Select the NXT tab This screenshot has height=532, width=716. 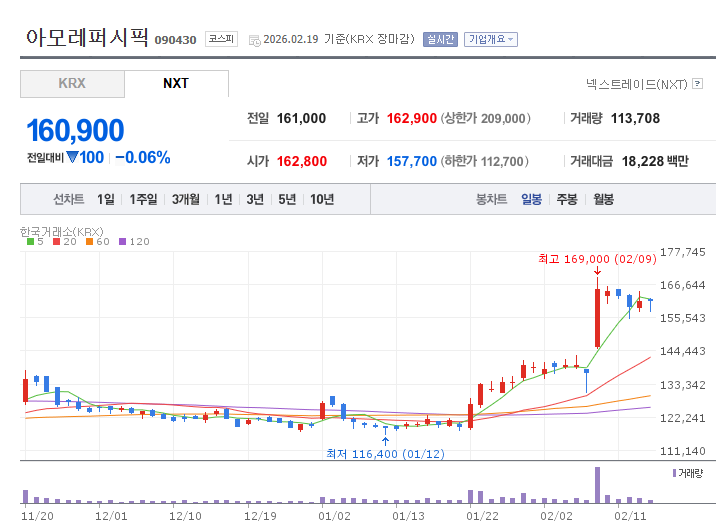(176, 84)
